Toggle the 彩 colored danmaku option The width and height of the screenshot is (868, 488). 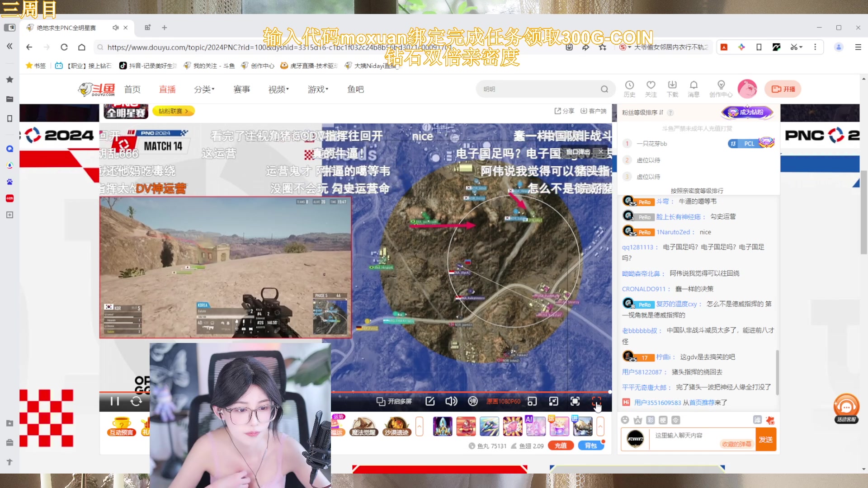pos(651,420)
